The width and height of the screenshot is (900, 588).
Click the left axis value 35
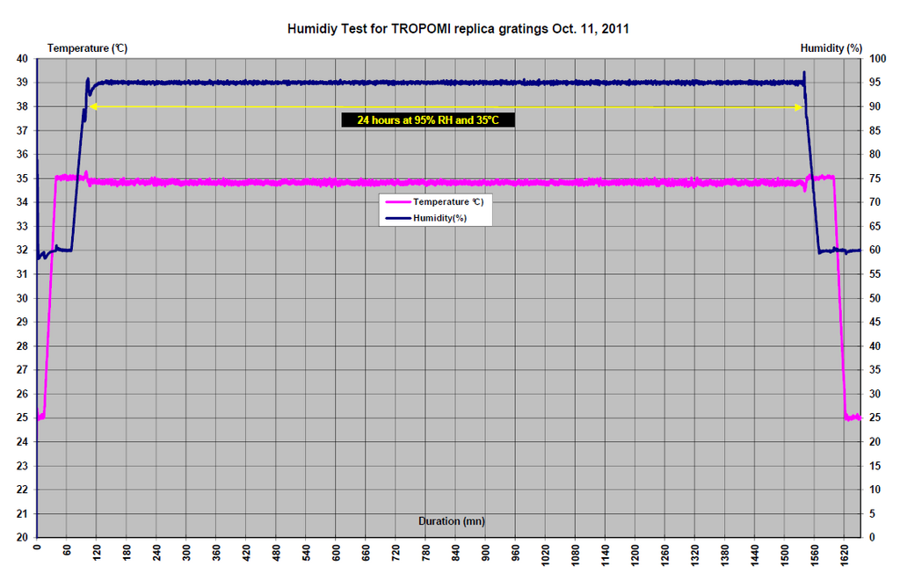(22, 178)
